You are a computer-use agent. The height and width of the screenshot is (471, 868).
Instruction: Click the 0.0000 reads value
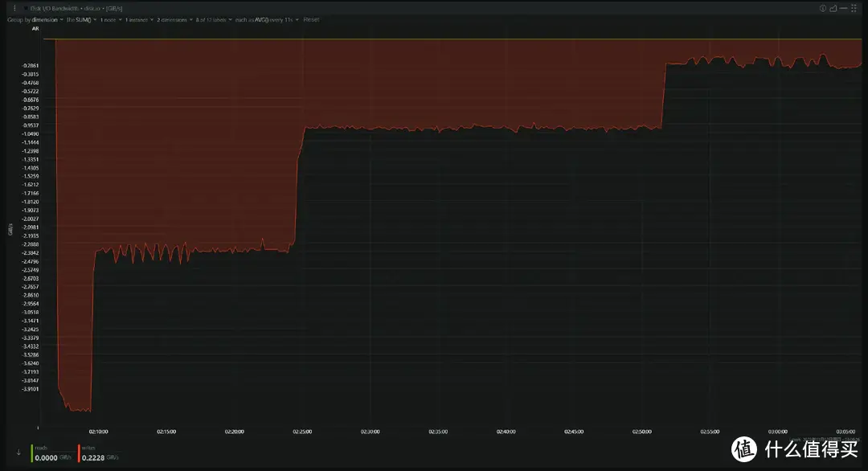(x=46, y=457)
